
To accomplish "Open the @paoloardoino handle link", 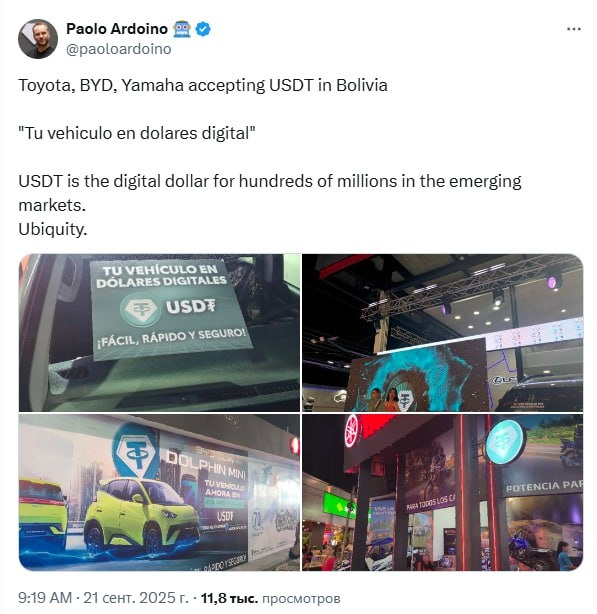I will point(119,49).
